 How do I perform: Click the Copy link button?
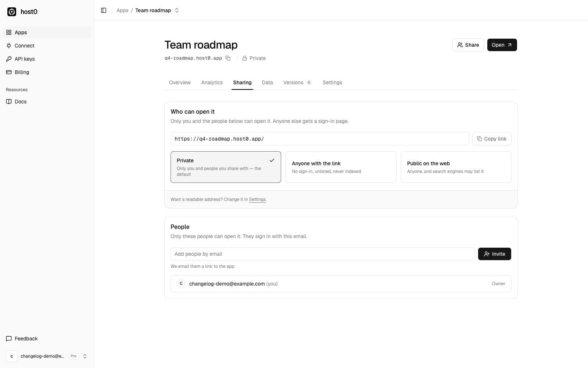point(492,139)
